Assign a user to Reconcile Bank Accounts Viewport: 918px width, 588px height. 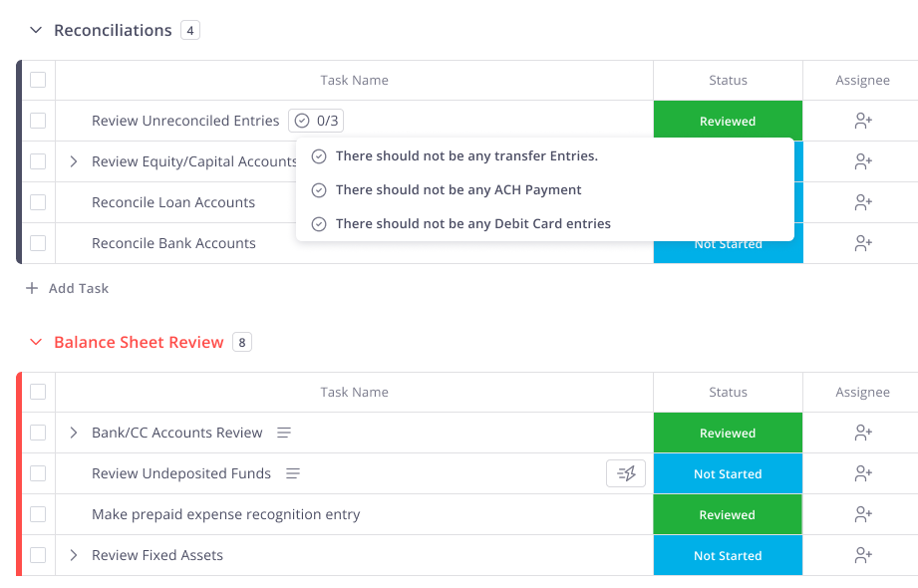[x=863, y=243]
